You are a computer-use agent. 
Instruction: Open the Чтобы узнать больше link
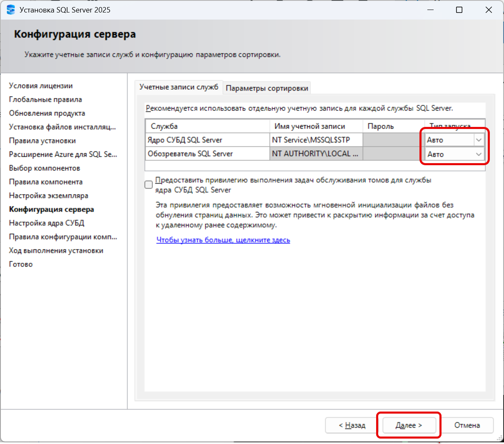[x=223, y=240]
